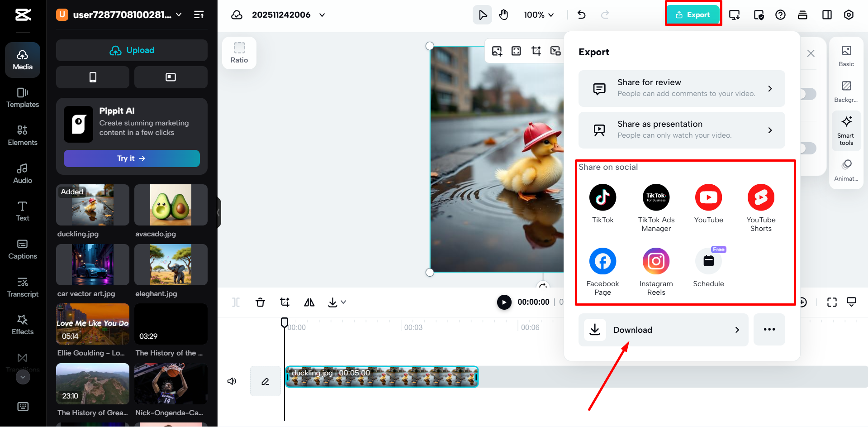Expand Share as presentation option
The width and height of the screenshot is (868, 427).
coord(682,130)
